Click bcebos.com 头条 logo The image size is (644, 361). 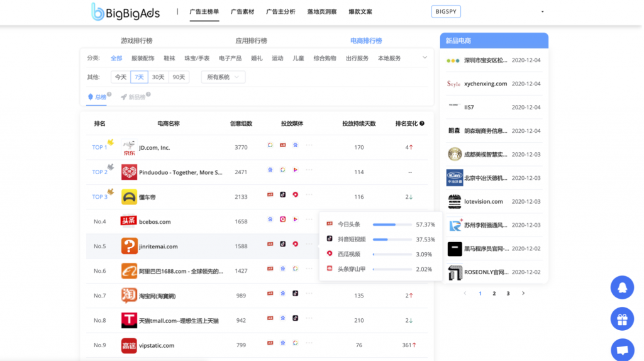tap(128, 221)
